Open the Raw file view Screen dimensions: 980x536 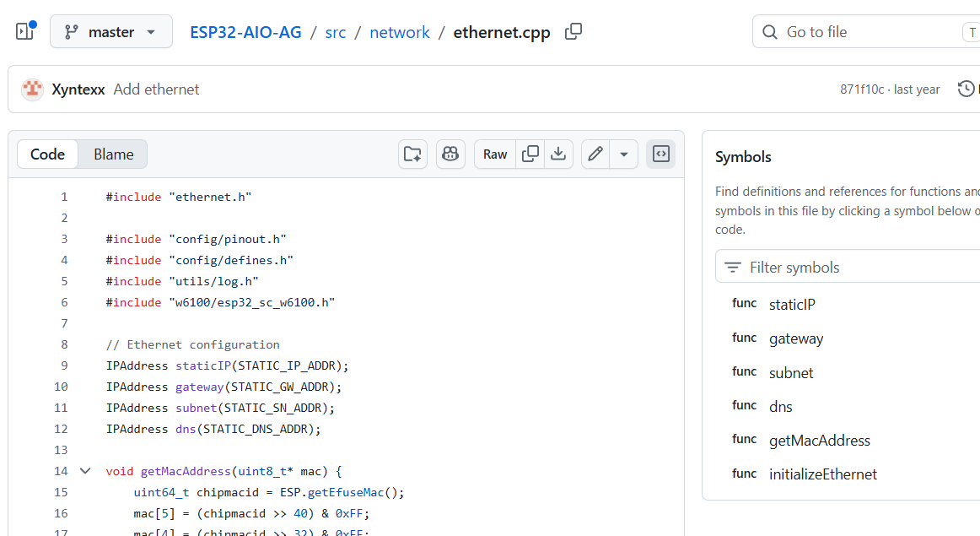click(x=495, y=154)
